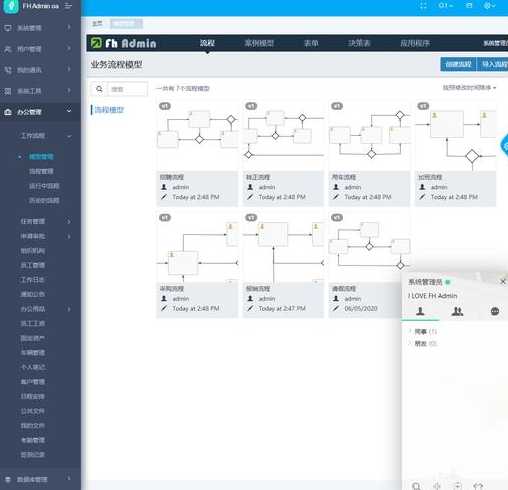Click the top bar message window icon
Viewport: 508px width, 490px height.
click(469, 6)
